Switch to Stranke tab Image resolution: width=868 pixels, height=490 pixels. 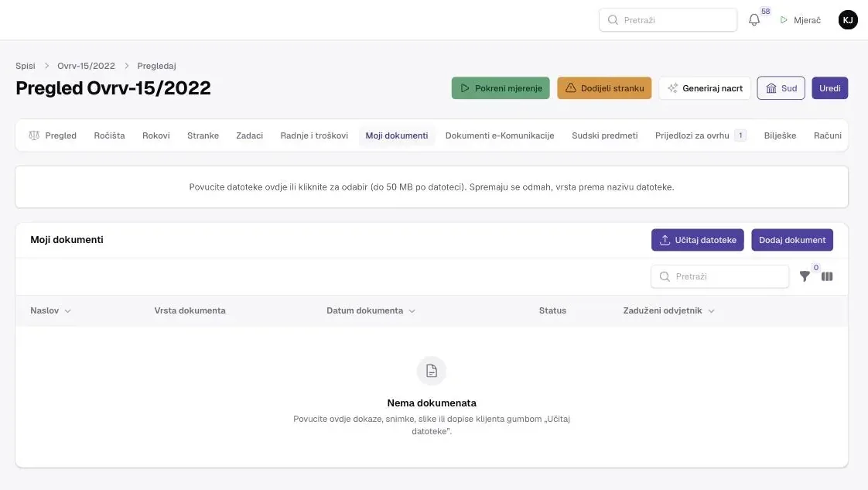click(203, 135)
